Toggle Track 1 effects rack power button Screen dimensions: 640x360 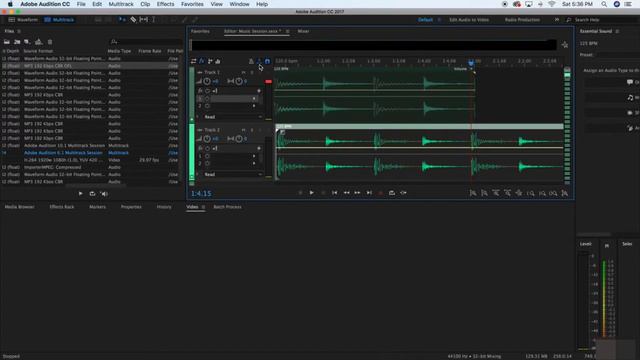tap(207, 91)
